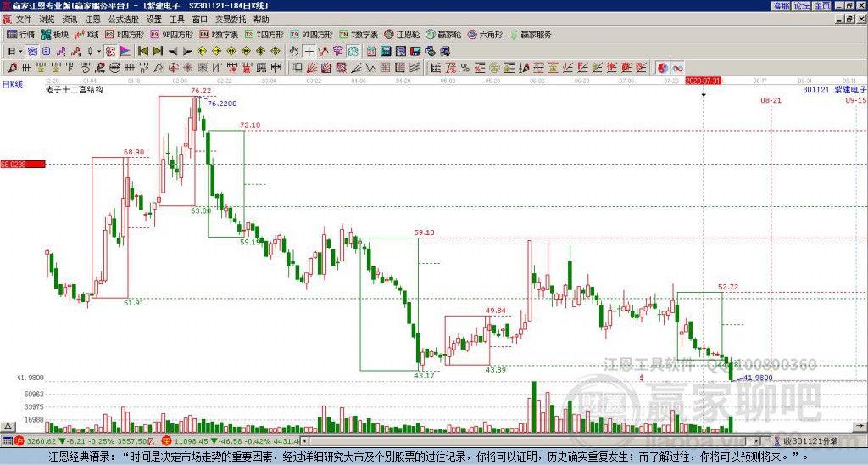The image size is (868, 465).
Task: Open the 9P四方形 tool
Action: point(172,34)
